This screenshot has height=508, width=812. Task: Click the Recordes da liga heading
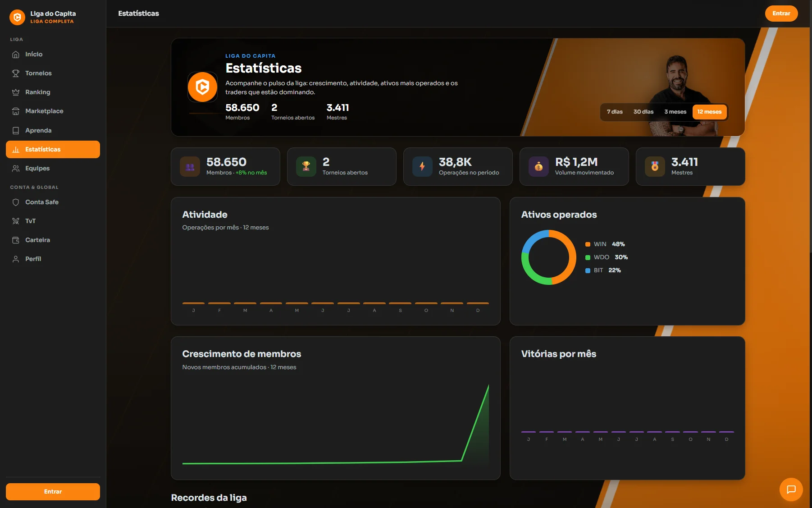[209, 498]
